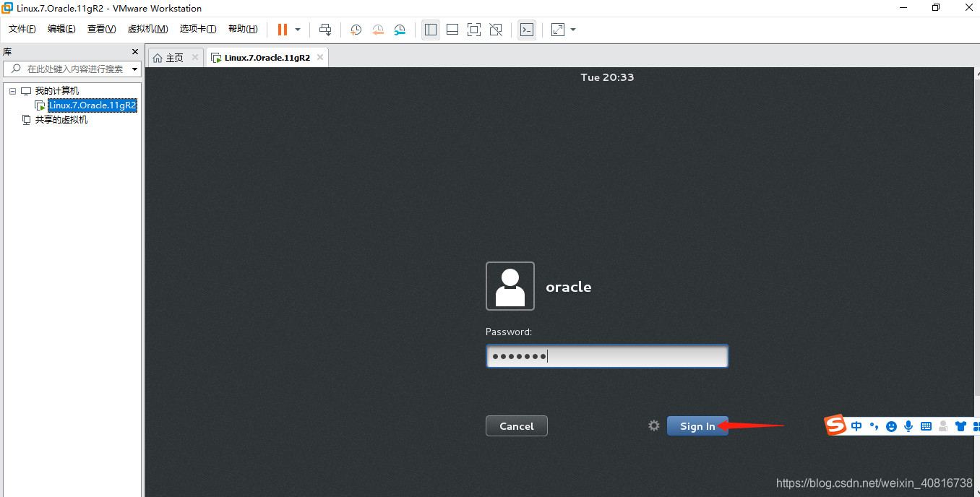The height and width of the screenshot is (497, 980).
Task: Click the stretch guest display icon
Action: pos(558,30)
